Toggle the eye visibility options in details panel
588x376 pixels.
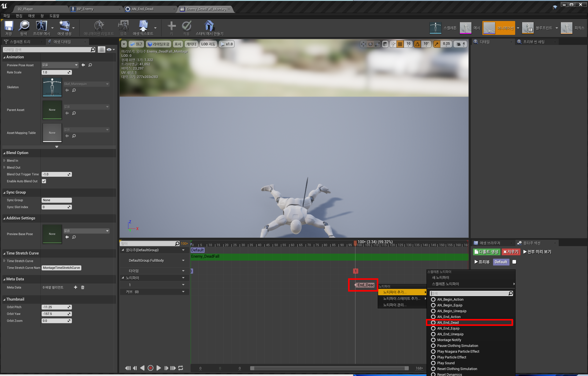109,50
